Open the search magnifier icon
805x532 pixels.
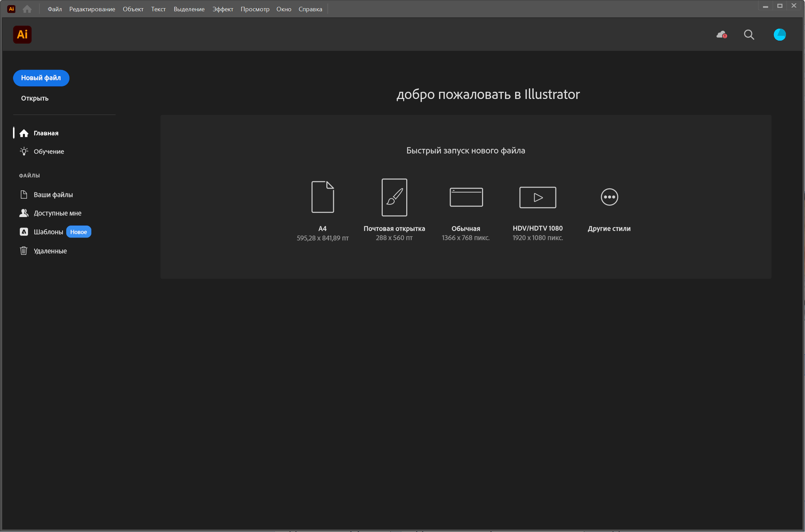pyautogui.click(x=749, y=34)
